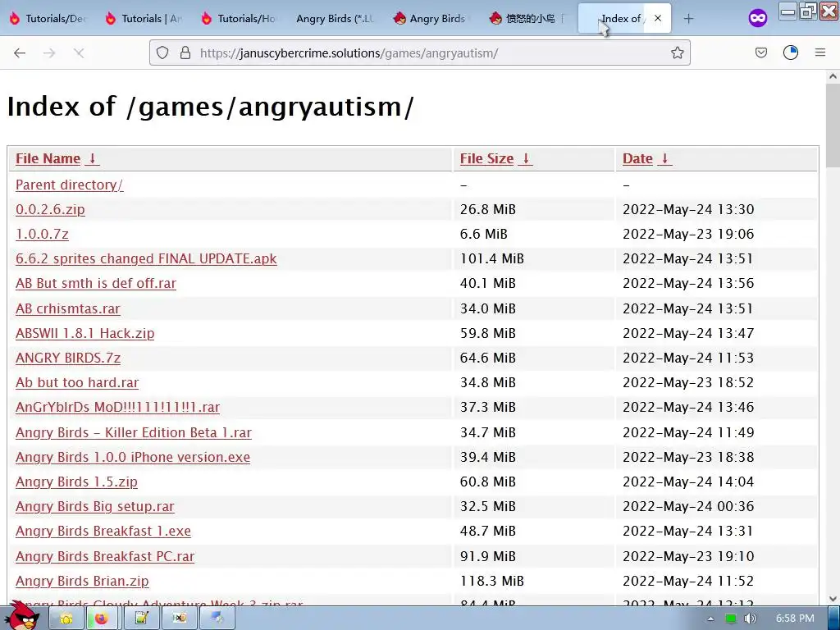840x630 pixels.
Task: Open the Parent directory/ link
Action: (69, 185)
